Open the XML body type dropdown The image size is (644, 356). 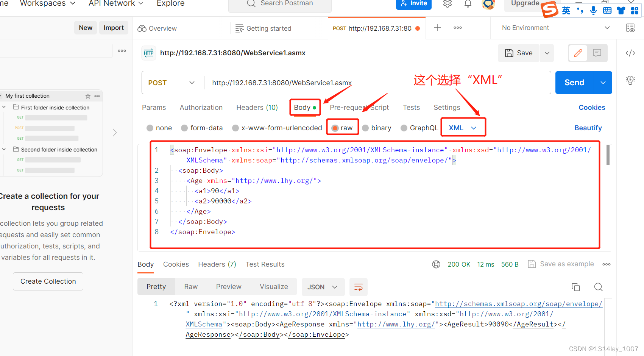point(463,128)
